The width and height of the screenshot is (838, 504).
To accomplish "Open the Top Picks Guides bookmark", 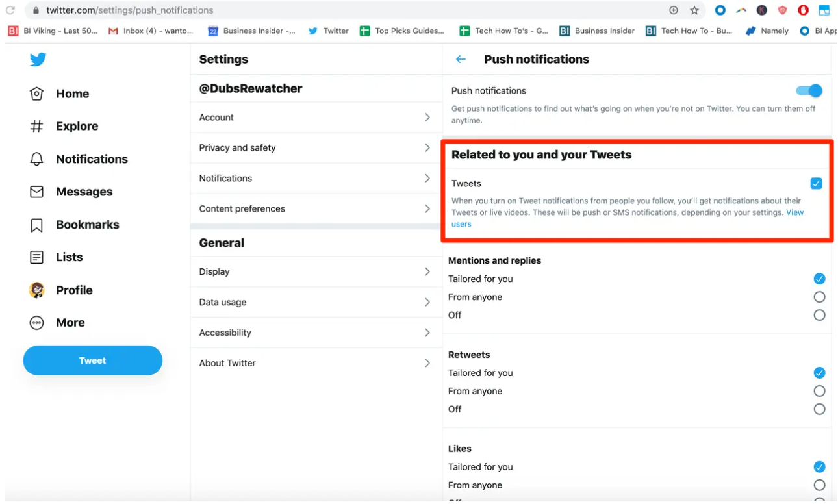I will [x=403, y=31].
